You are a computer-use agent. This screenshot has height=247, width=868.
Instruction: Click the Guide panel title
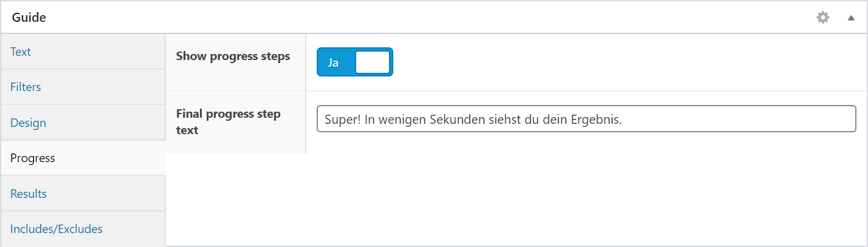[x=29, y=18]
